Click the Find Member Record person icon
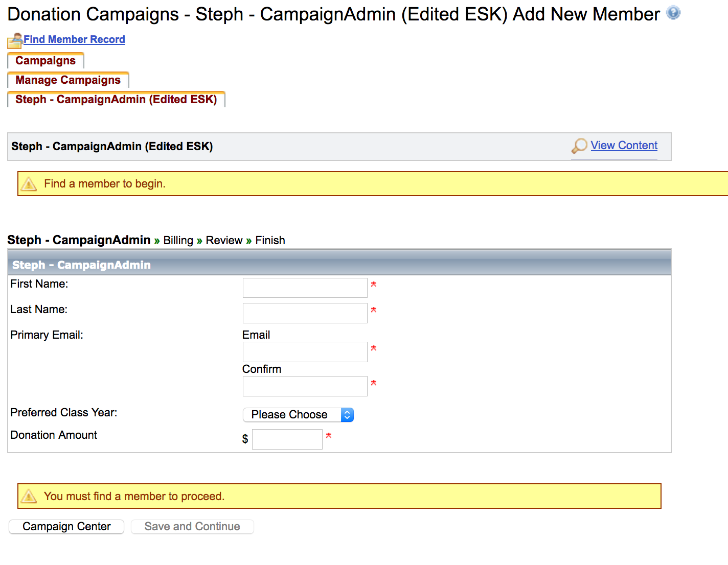 (15, 40)
